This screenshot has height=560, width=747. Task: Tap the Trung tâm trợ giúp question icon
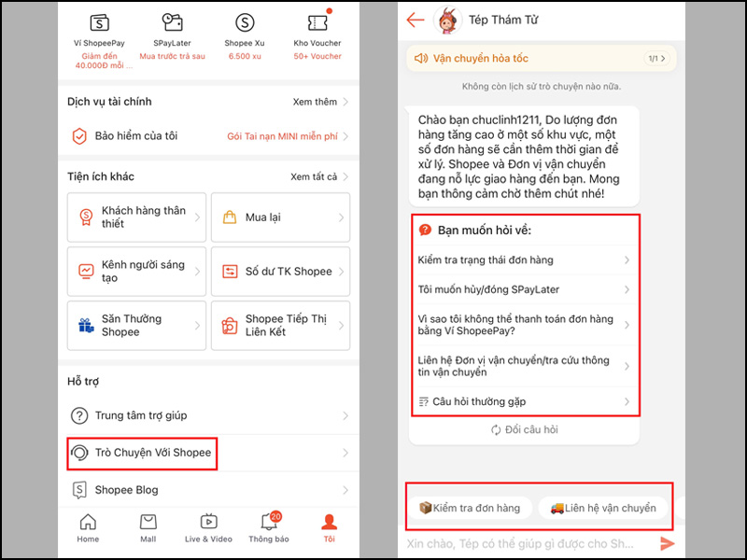click(x=79, y=415)
